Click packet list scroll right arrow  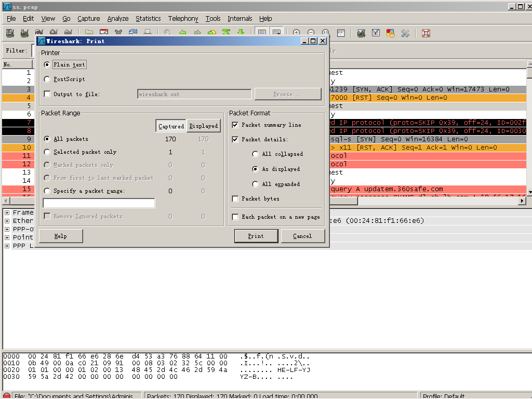(x=523, y=201)
